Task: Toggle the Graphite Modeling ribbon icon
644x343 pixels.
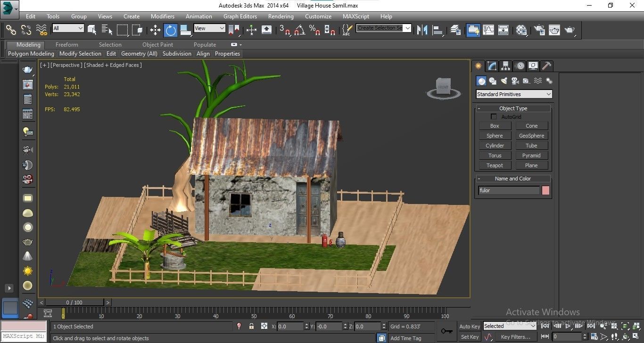Action: pos(473,30)
